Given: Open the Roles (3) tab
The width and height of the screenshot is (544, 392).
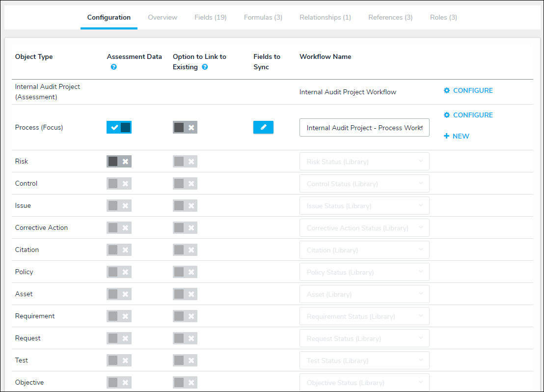Looking at the screenshot, I should [443, 17].
